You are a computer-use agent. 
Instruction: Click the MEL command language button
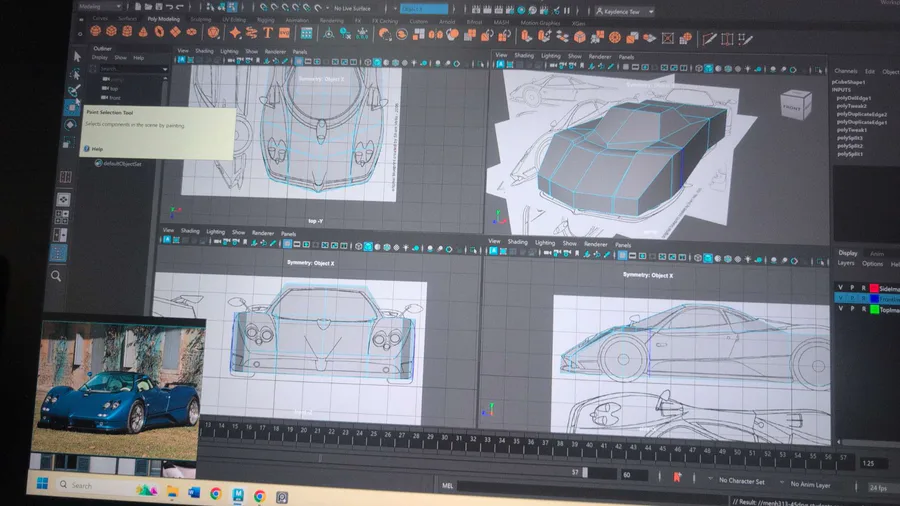447,485
